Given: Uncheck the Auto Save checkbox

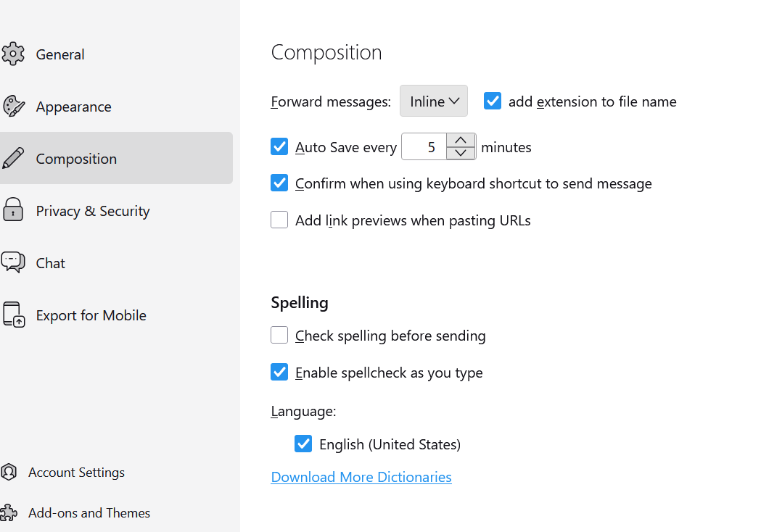Looking at the screenshot, I should click(x=279, y=147).
